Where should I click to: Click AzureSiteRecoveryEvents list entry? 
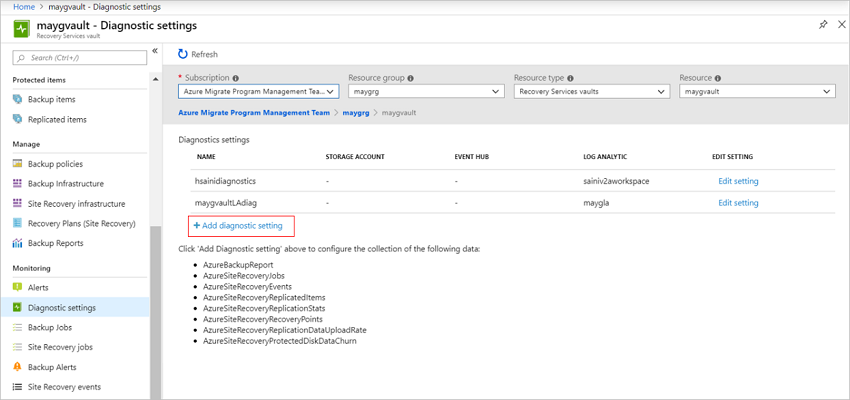click(x=247, y=287)
